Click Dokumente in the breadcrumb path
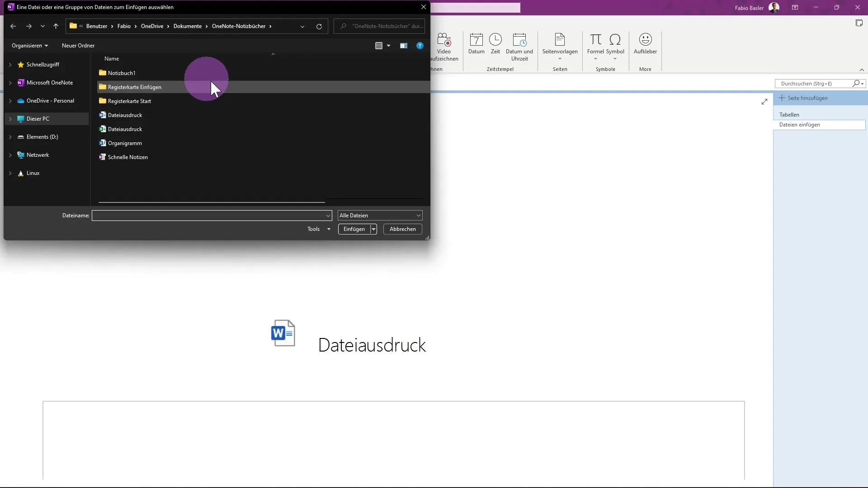Viewport: 868px width, 488px height. click(188, 26)
